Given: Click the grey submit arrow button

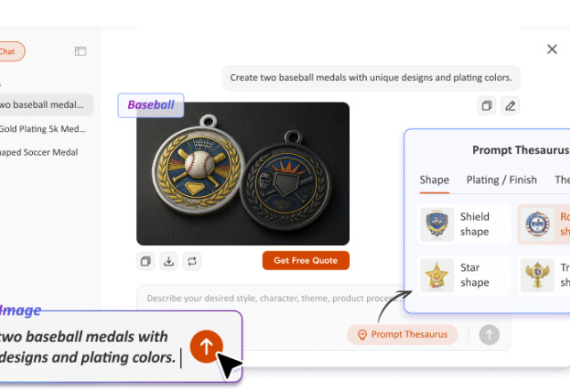Looking at the screenshot, I should pos(489,335).
